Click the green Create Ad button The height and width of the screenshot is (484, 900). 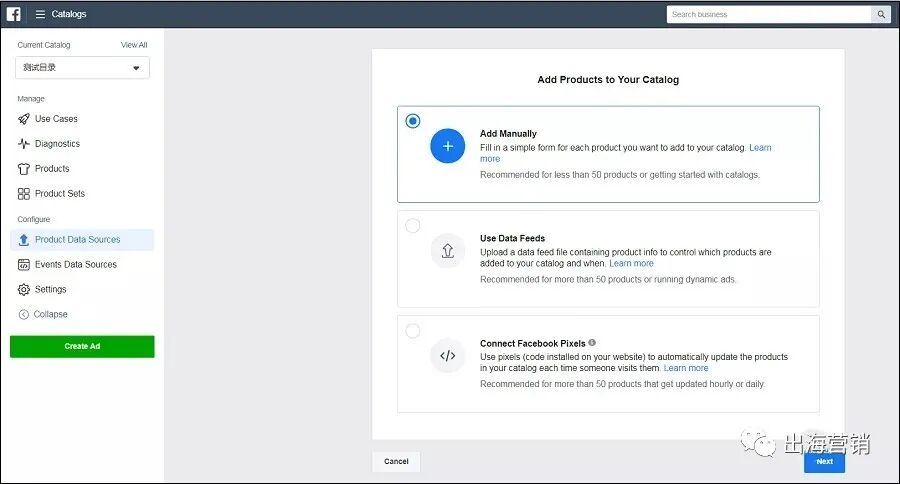(82, 347)
